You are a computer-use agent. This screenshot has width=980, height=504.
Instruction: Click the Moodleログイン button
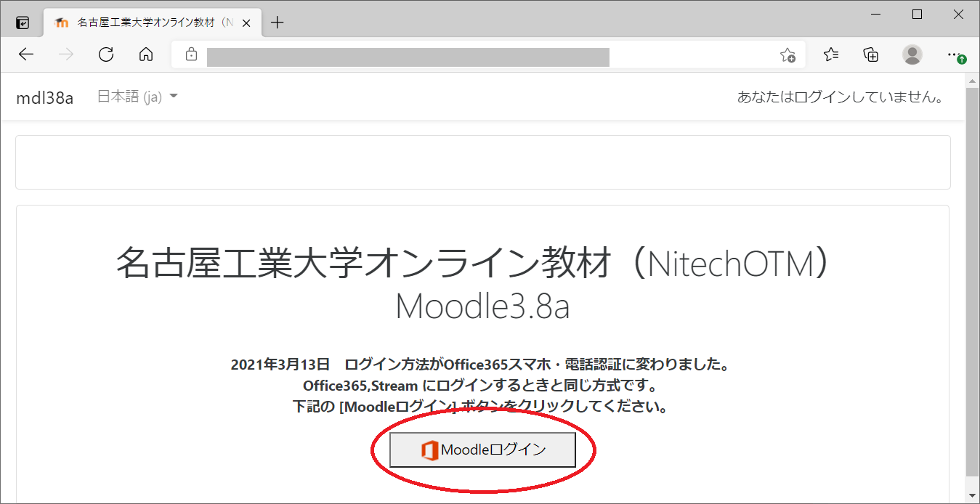coord(482,450)
